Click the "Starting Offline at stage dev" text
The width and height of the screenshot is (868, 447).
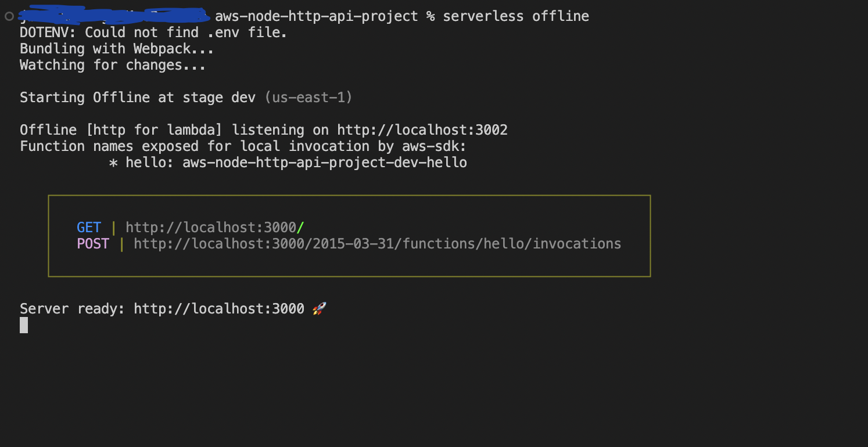pyautogui.click(x=138, y=98)
